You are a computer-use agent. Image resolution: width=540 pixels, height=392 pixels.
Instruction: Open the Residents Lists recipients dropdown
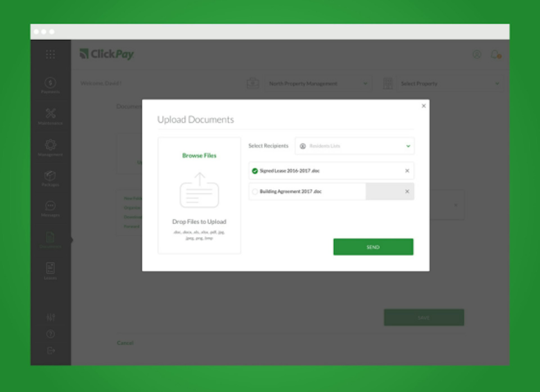click(x=354, y=146)
